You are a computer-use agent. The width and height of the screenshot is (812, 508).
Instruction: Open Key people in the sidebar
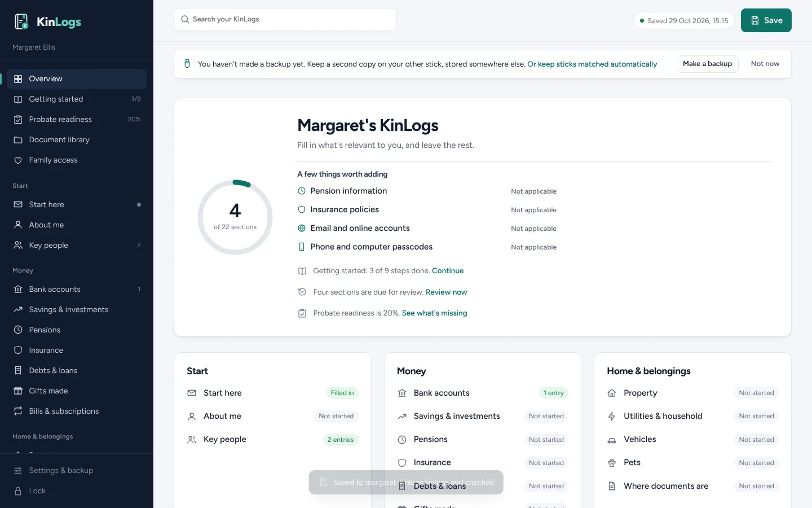77,245
